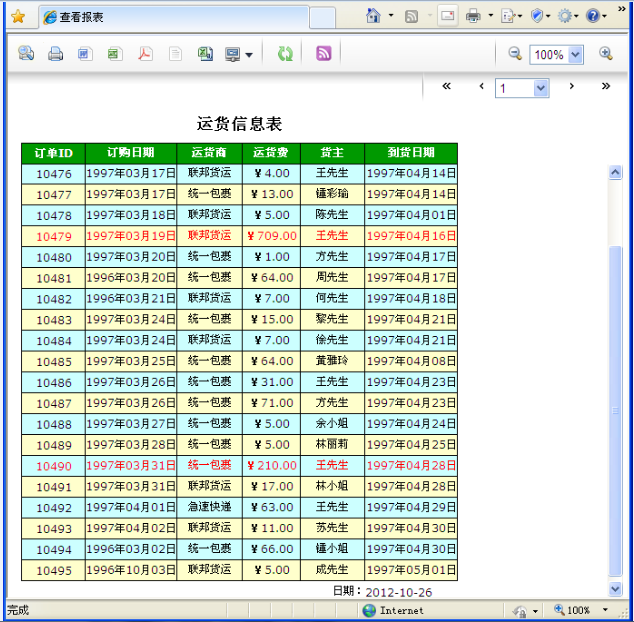Go to the last report page
Screen dimensions: 634x622
tap(606, 86)
